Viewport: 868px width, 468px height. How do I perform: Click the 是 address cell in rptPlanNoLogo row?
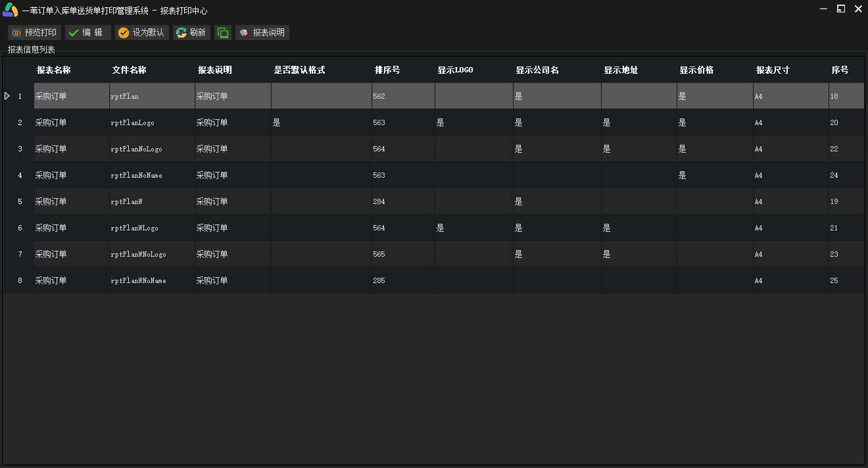point(639,149)
